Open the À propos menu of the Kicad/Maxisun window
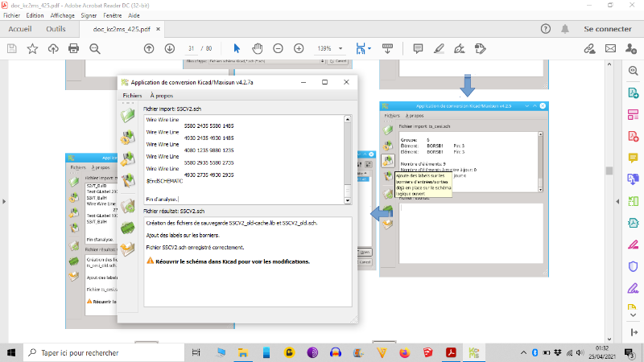Image resolution: width=644 pixels, height=362 pixels. [162, 95]
